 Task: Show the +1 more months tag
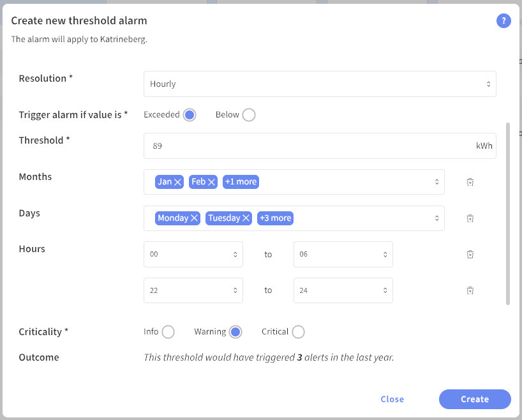click(x=241, y=182)
